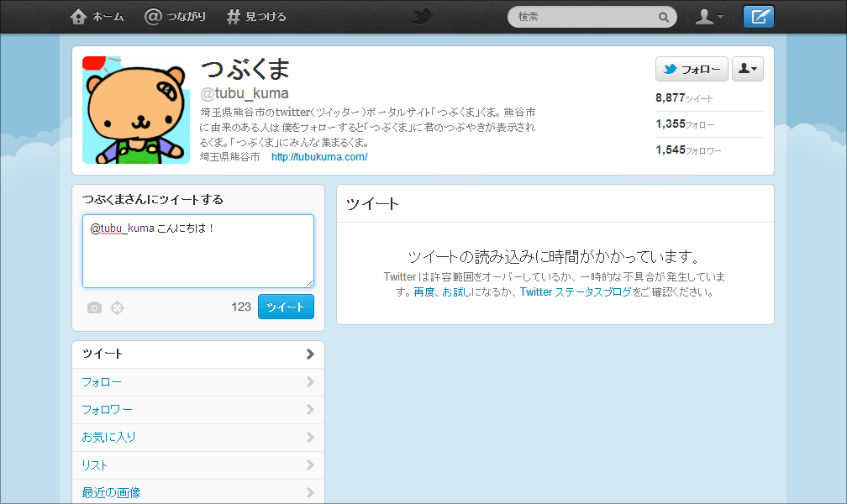Click the つぶくま profile name heading

coord(245,69)
